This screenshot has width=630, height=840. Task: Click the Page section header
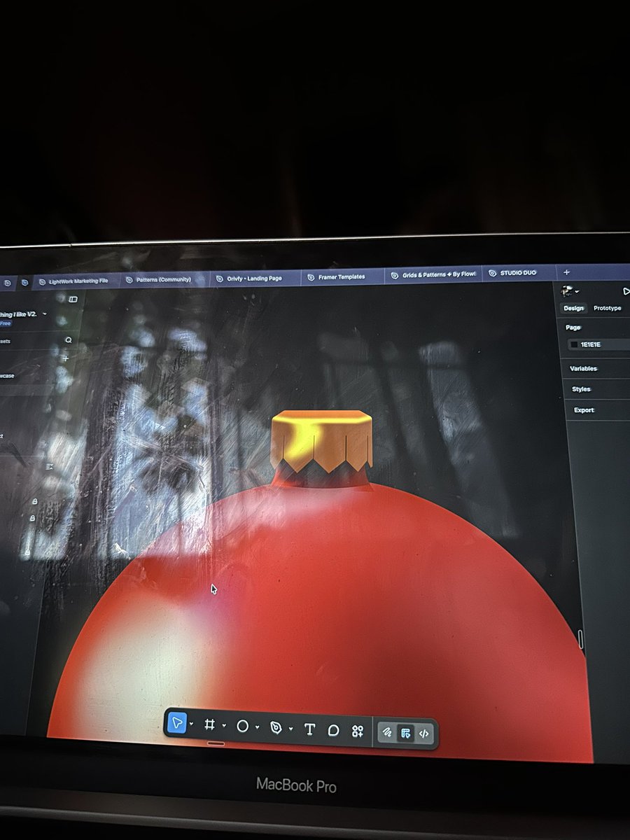(573, 327)
